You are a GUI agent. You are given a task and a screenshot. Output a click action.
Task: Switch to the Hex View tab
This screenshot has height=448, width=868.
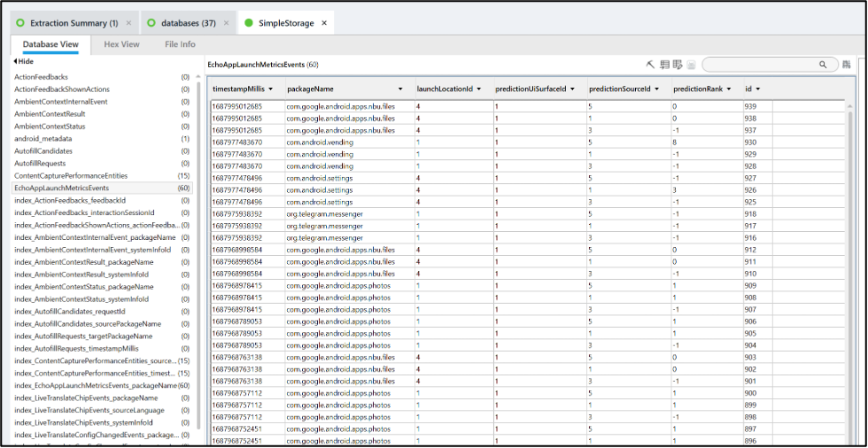coord(121,44)
